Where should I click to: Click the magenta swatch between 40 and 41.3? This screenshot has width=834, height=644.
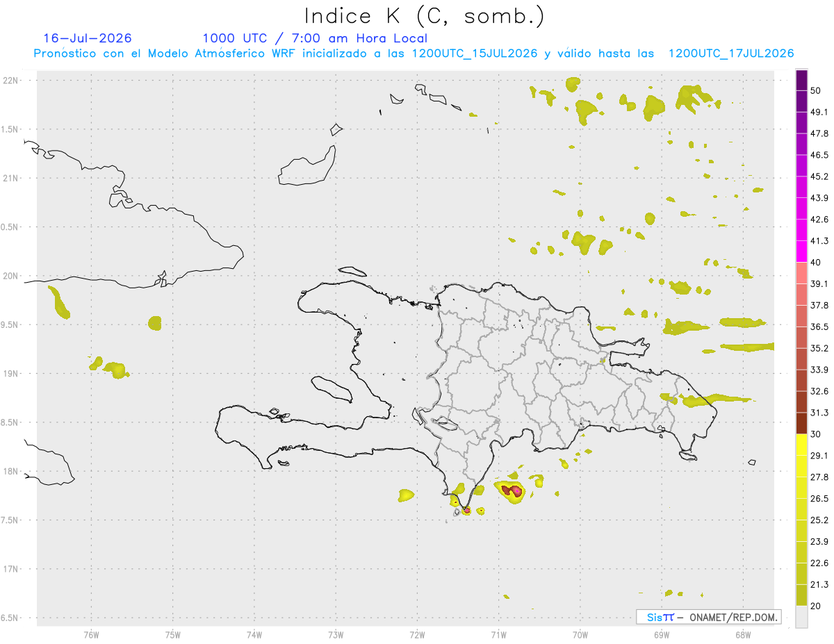tap(802, 251)
